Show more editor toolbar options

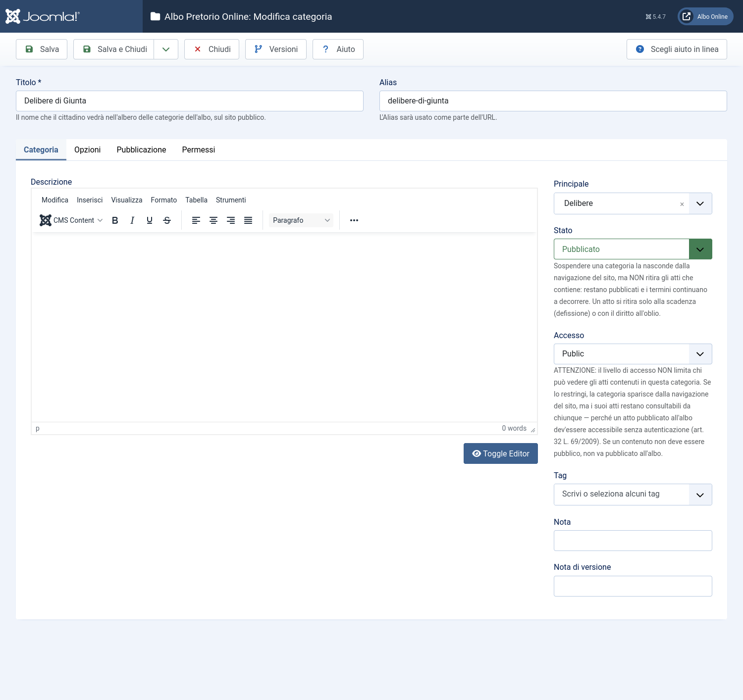pos(354,220)
